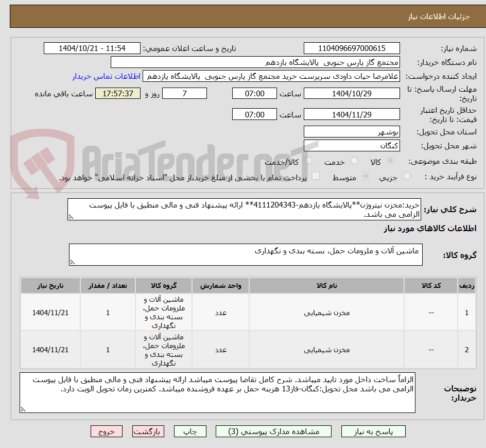Viewport: 486px width, 448px height.
Task: Toggle the Islamic treasury payment checkbox
Action: (x=316, y=176)
